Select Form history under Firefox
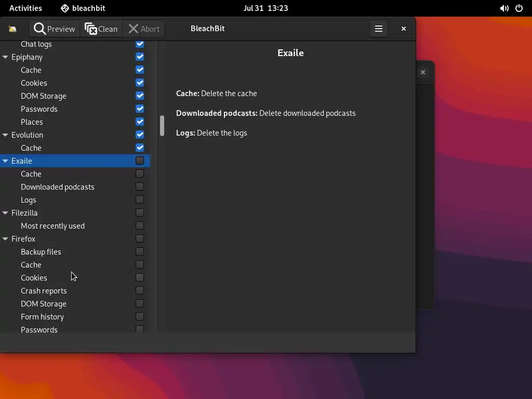 click(x=75, y=317)
